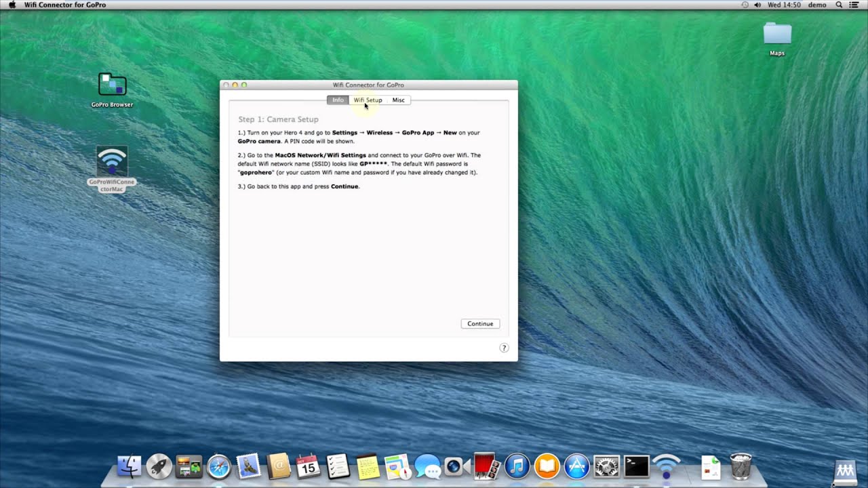Open the demo user menu
868x488 pixels.
click(817, 5)
